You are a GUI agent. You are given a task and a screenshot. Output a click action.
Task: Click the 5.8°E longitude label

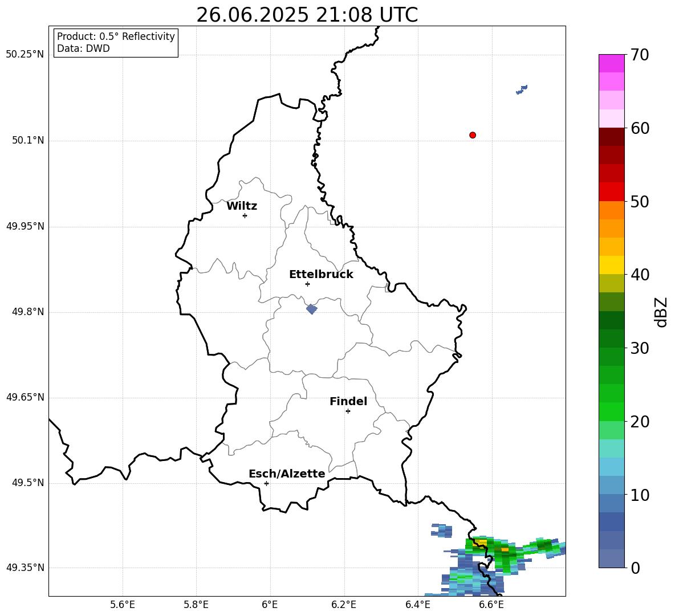coord(196,605)
